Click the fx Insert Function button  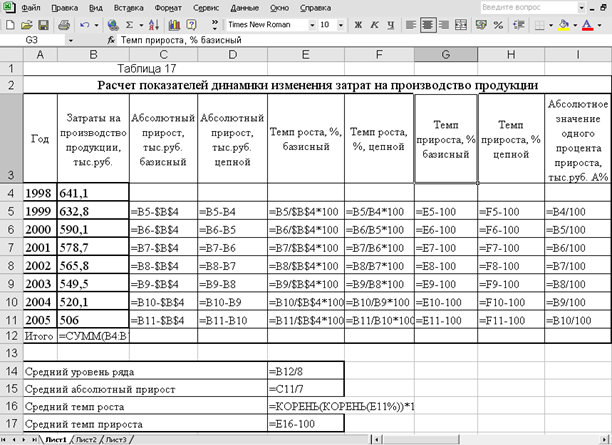tap(110, 40)
